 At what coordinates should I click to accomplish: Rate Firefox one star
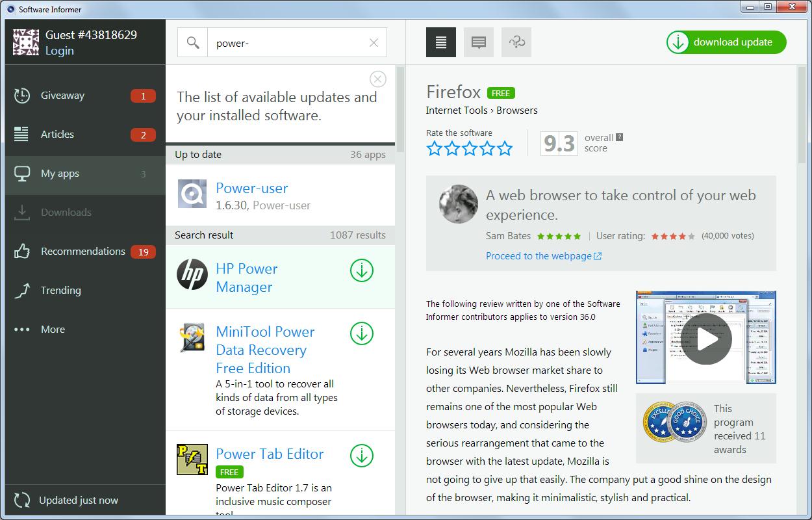click(435, 149)
